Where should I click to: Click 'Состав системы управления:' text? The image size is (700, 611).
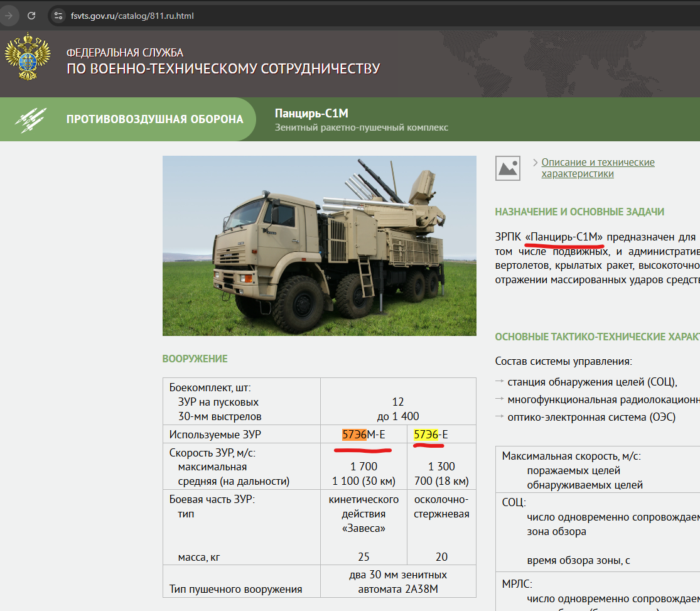pos(563,361)
